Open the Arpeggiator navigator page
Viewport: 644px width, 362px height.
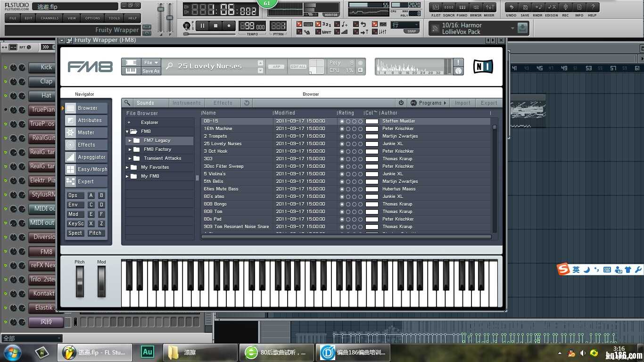click(x=86, y=157)
